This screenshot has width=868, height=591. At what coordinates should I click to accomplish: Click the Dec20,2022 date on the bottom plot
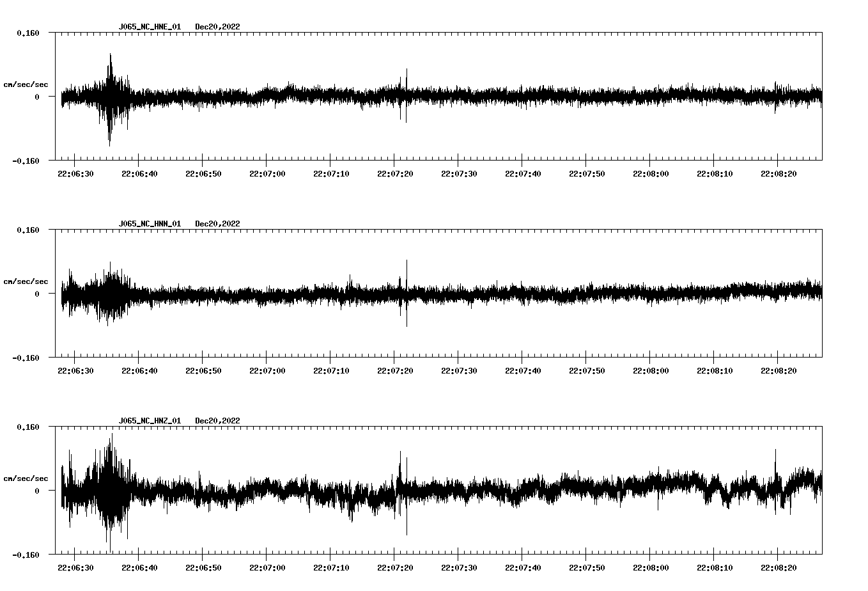tap(218, 421)
